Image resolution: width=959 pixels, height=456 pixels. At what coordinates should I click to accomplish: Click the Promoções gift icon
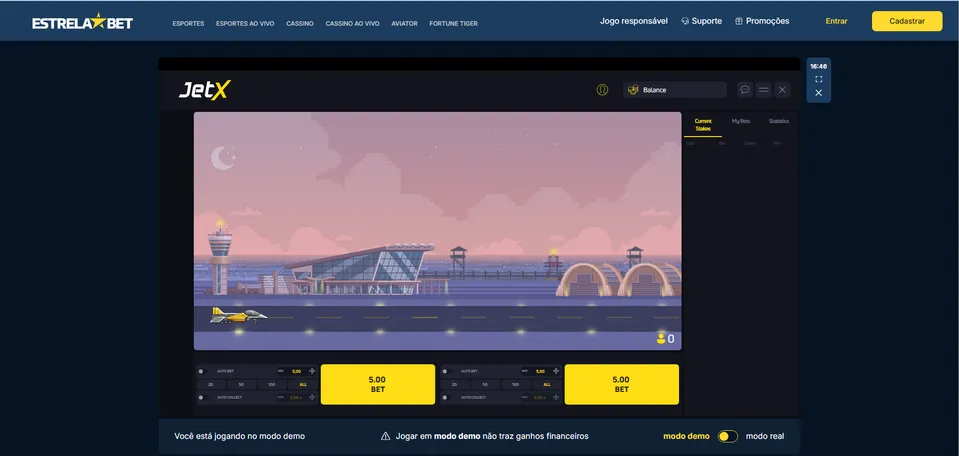(x=739, y=21)
